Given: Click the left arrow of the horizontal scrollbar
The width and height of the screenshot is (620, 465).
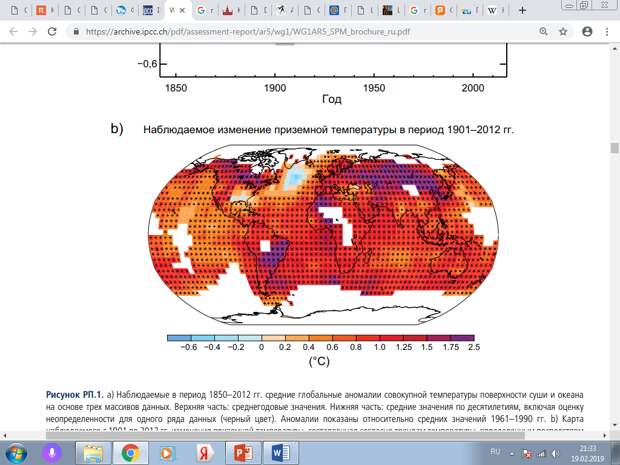Looking at the screenshot, I should pos(5,436).
